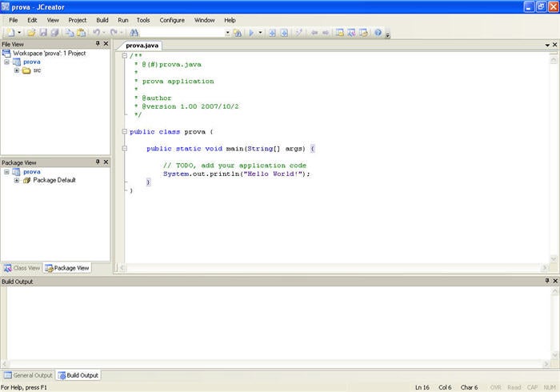
Task: Open the toolbar options chevron
Action: coord(388,34)
